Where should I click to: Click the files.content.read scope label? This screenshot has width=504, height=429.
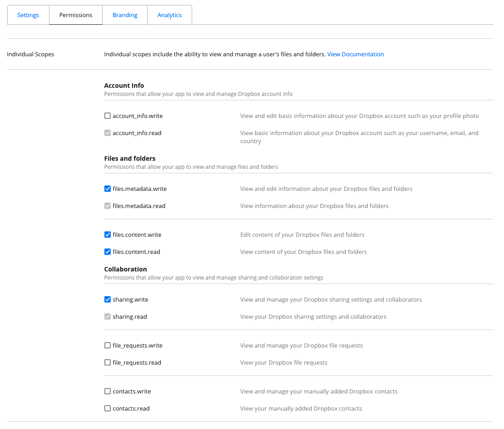(x=136, y=252)
